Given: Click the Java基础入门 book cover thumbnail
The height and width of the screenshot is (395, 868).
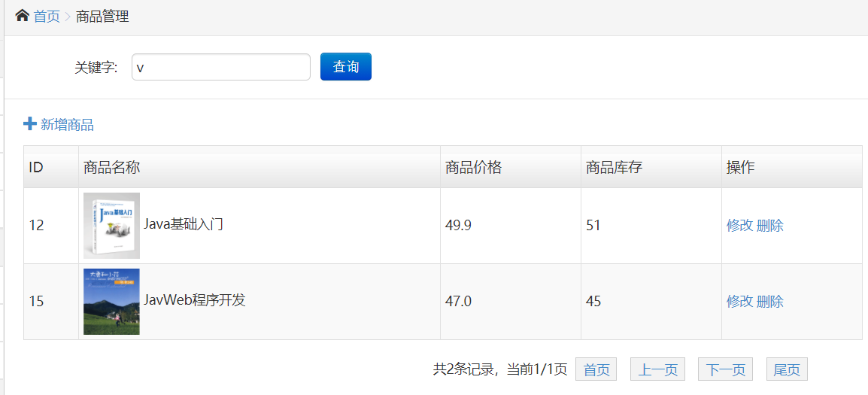Looking at the screenshot, I should [111, 226].
